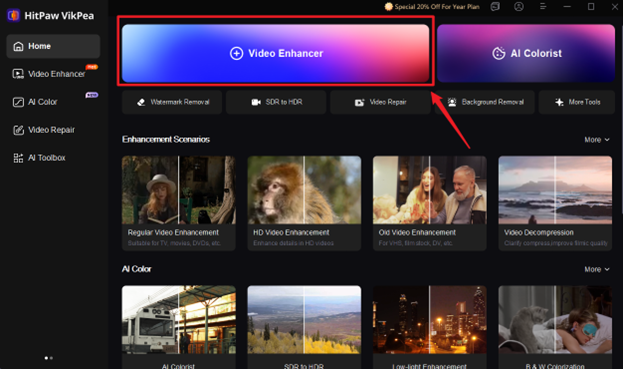623x369 pixels.
Task: Expand More in Enhancement Scenarios
Action: (x=597, y=140)
